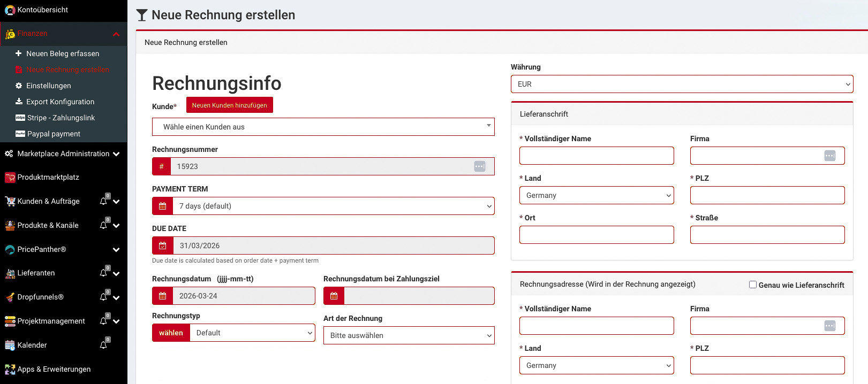
Task: Click the Produktmarktplatz cart icon
Action: click(10, 178)
